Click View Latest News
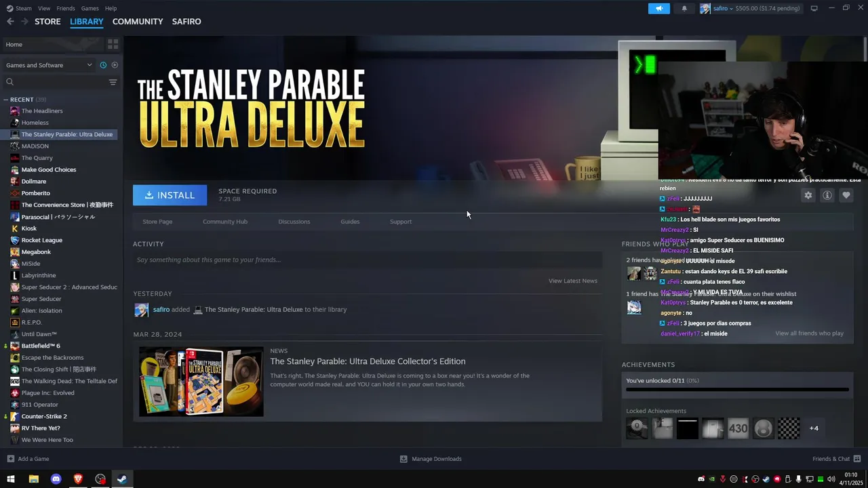The image size is (868, 488). (x=573, y=281)
